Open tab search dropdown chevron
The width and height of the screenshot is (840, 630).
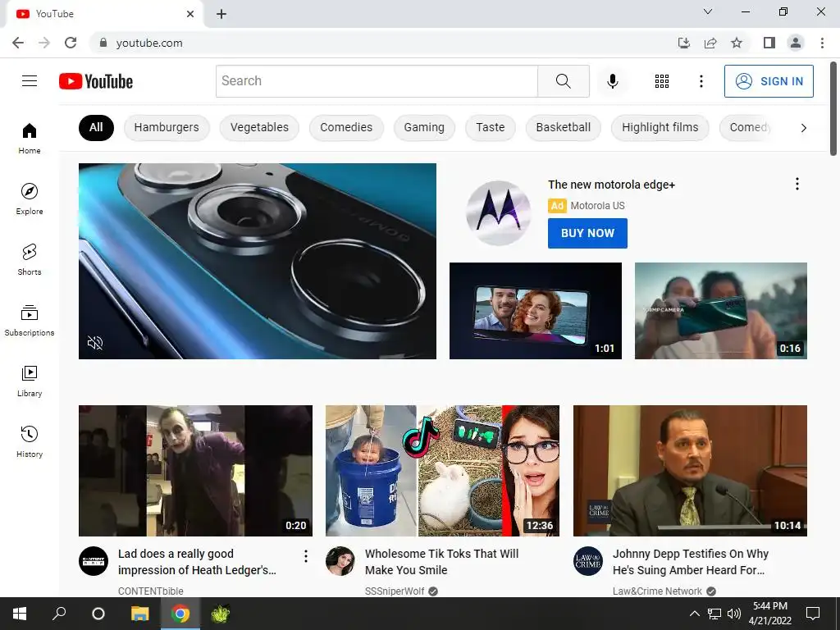(708, 11)
